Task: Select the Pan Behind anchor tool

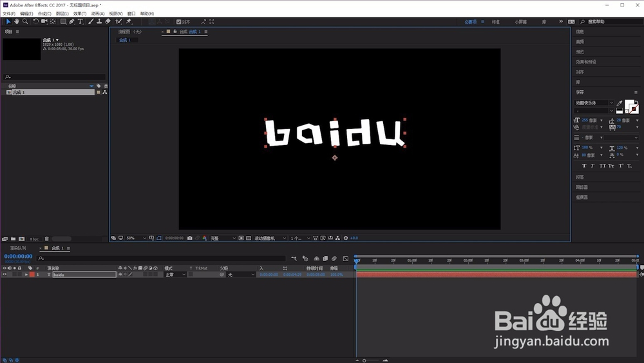Action: pos(53,21)
